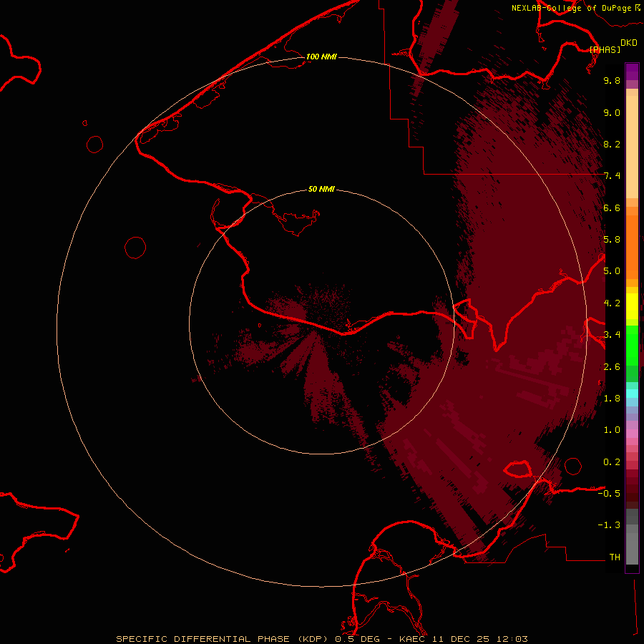Click the 9.8 value on the color scale

coord(612,80)
